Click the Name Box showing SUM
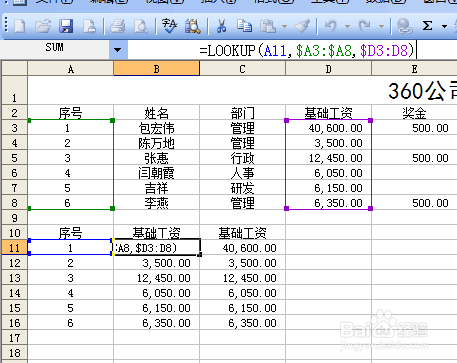The height and width of the screenshot is (363, 457). (55, 50)
